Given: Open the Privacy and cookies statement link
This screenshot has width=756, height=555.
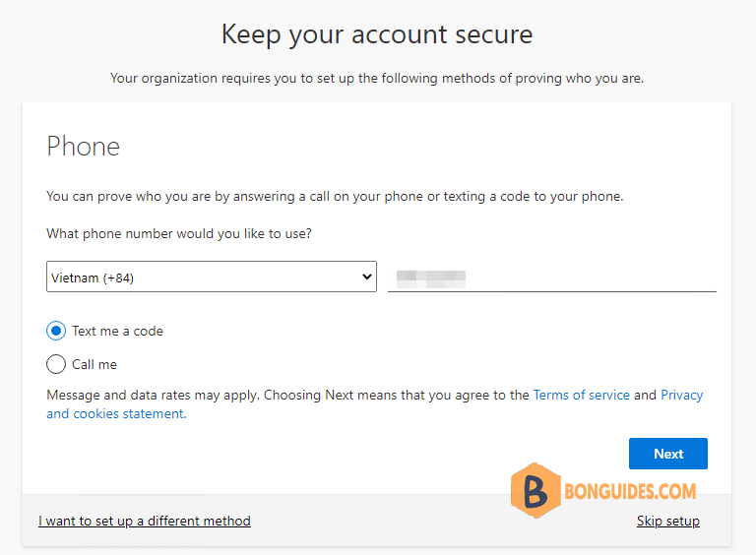Looking at the screenshot, I should [375, 404].
